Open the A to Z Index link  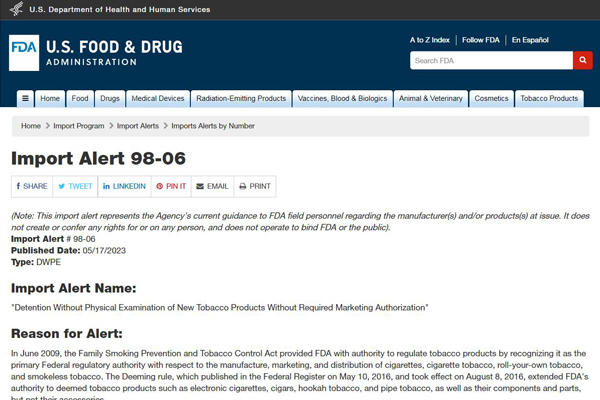click(x=429, y=40)
